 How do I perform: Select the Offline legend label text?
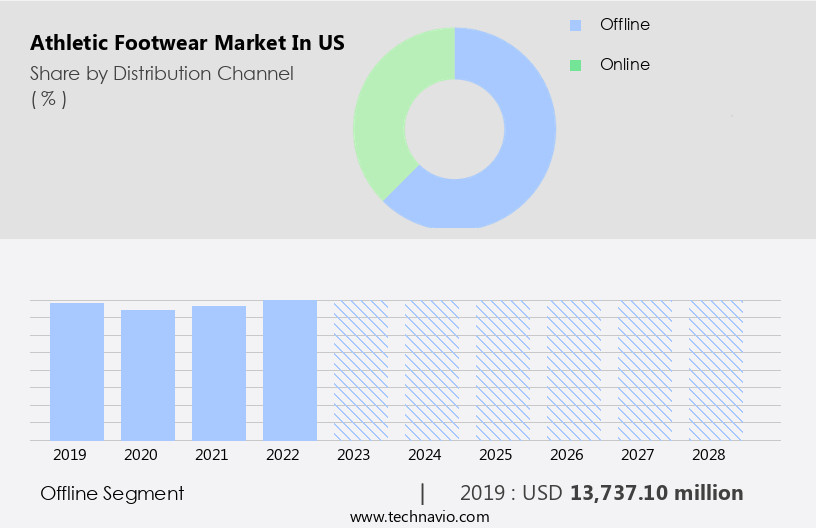click(624, 24)
